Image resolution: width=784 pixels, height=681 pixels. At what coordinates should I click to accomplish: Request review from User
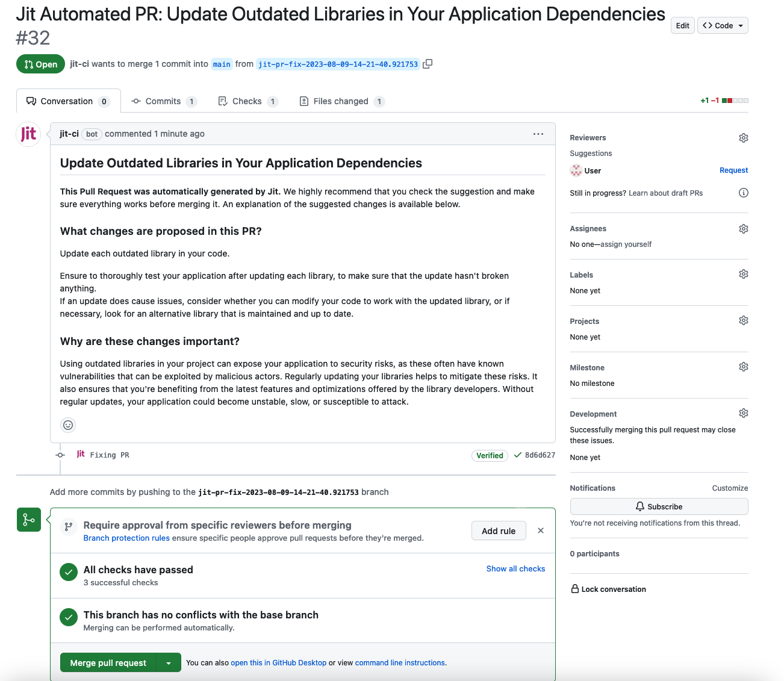[x=733, y=170]
